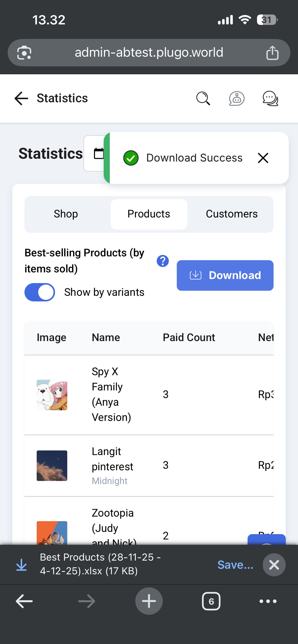Close the download bar for Best Products file
This screenshot has height=644, width=298.
(x=274, y=565)
